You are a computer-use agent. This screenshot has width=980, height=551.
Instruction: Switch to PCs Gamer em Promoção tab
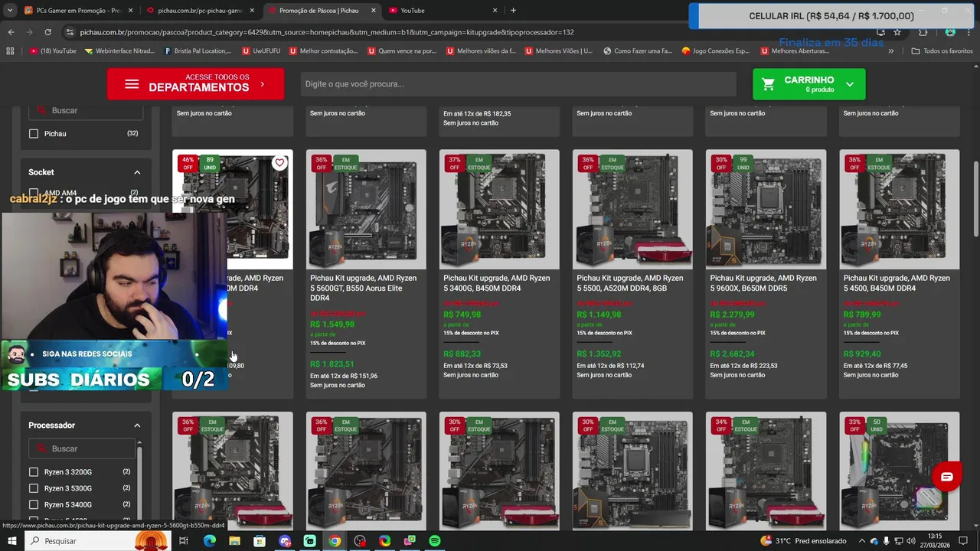tap(78, 11)
